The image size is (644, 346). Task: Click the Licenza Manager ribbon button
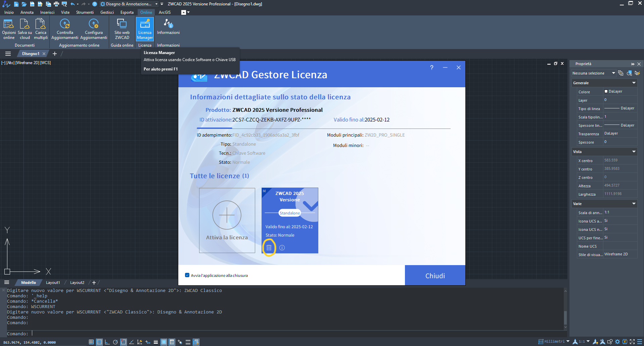[x=145, y=29]
